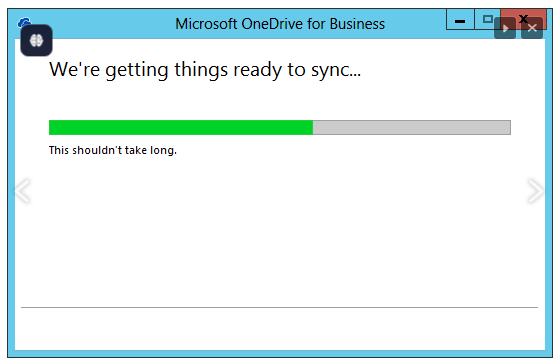Click the green filled portion of progress bar
Screen dimensions: 560x363
tap(181, 128)
